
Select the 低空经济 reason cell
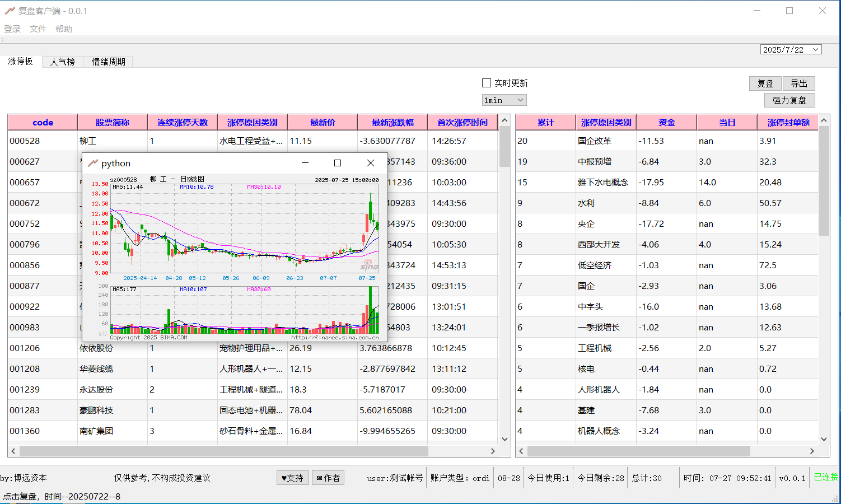pyautogui.click(x=606, y=265)
